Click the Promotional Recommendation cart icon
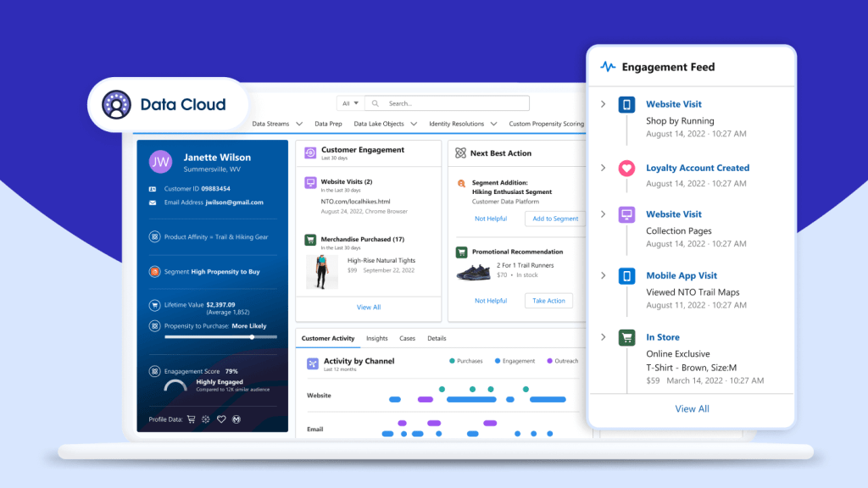 (x=461, y=252)
